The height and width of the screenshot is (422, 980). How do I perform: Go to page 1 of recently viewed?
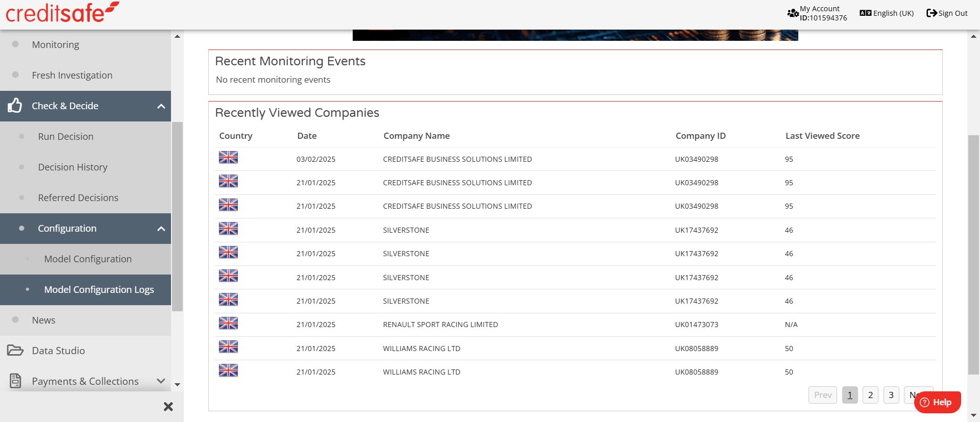(850, 395)
